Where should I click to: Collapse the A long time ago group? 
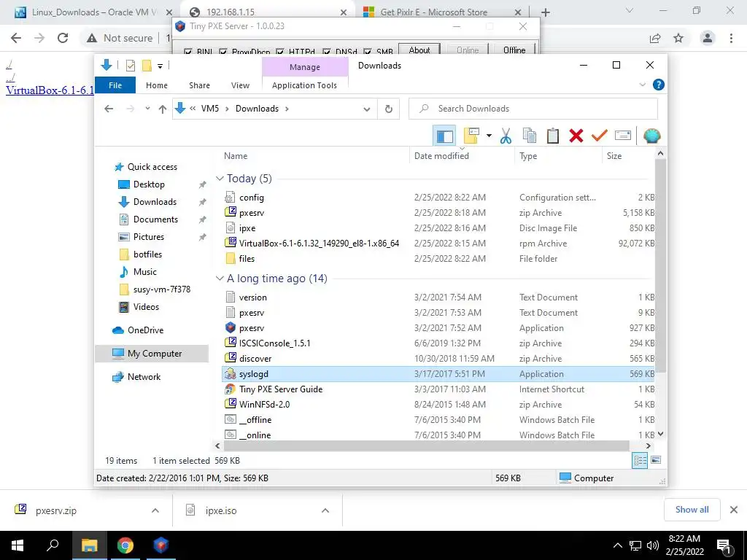[220, 279]
